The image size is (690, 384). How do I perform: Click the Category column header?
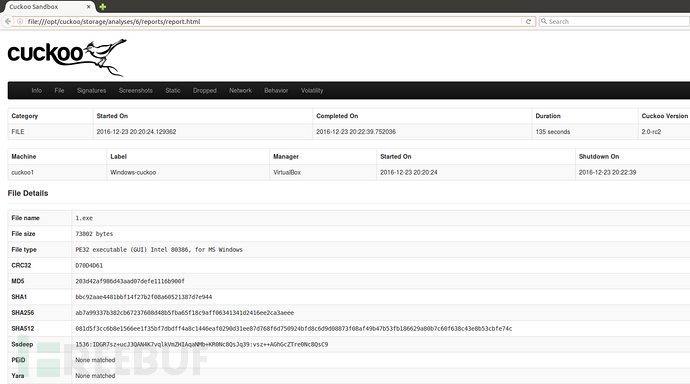25,116
